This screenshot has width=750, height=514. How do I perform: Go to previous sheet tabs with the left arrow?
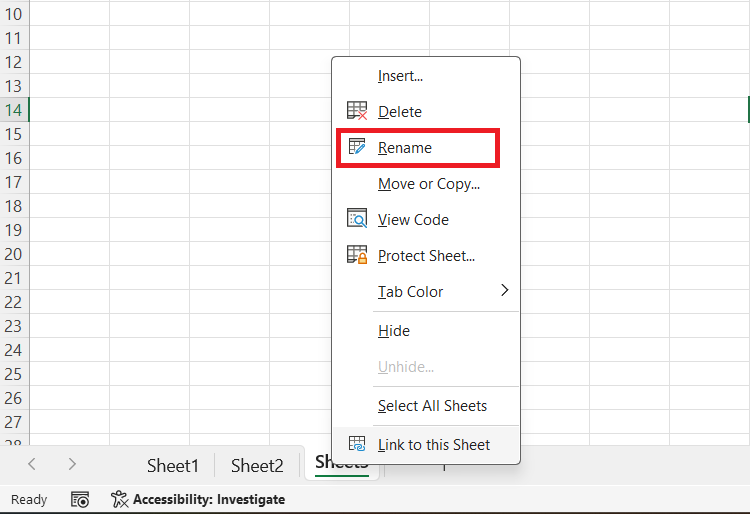click(x=32, y=464)
